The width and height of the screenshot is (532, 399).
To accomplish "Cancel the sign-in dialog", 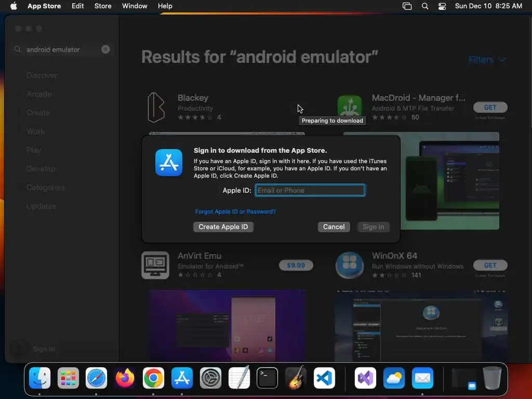I will click(334, 227).
